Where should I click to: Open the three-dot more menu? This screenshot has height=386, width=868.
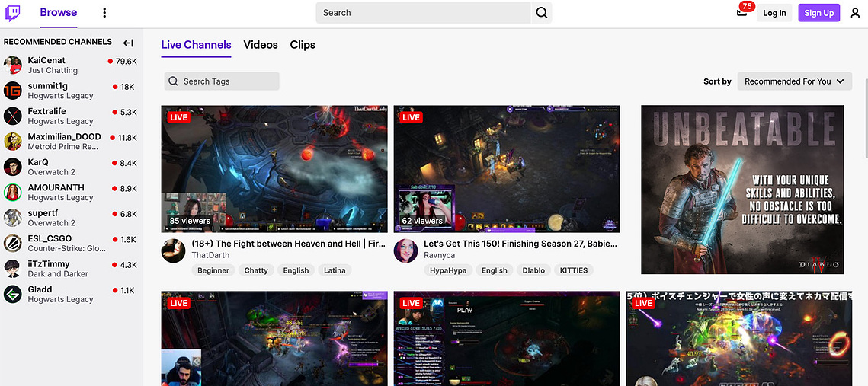click(x=104, y=13)
